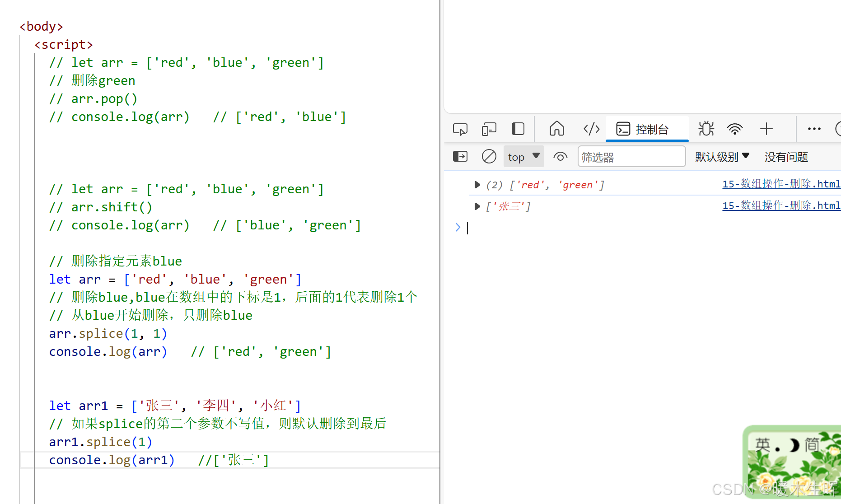Switch to the 控制台 console tab
Viewport: 841px width, 504px height.
click(647, 129)
